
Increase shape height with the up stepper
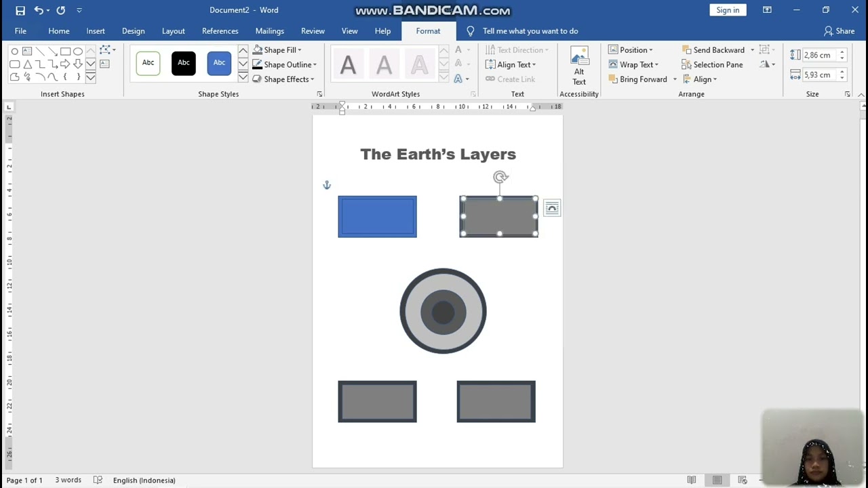point(842,52)
